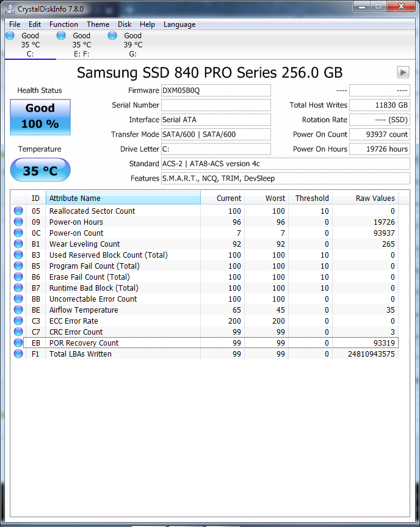Select the Total LBAs Written attribute
Screen dimensions: 420x527
81,354
